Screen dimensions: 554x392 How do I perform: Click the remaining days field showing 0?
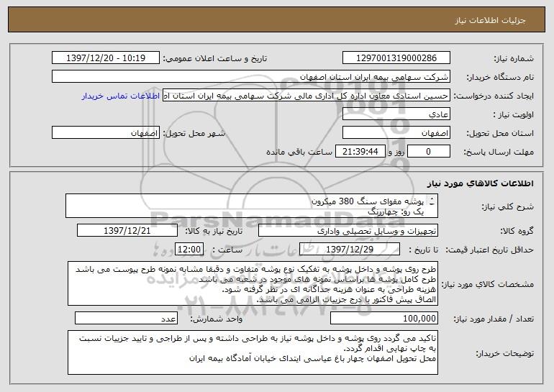[429, 152]
